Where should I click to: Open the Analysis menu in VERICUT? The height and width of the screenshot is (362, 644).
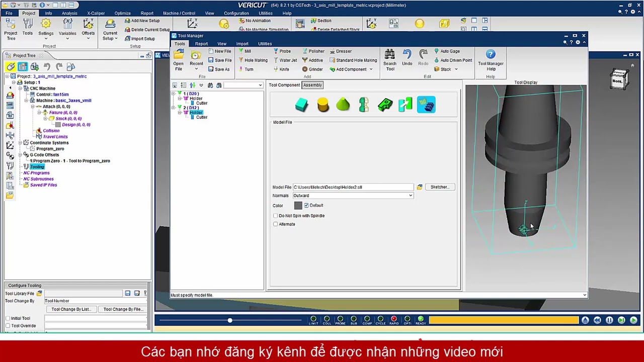coord(69,13)
